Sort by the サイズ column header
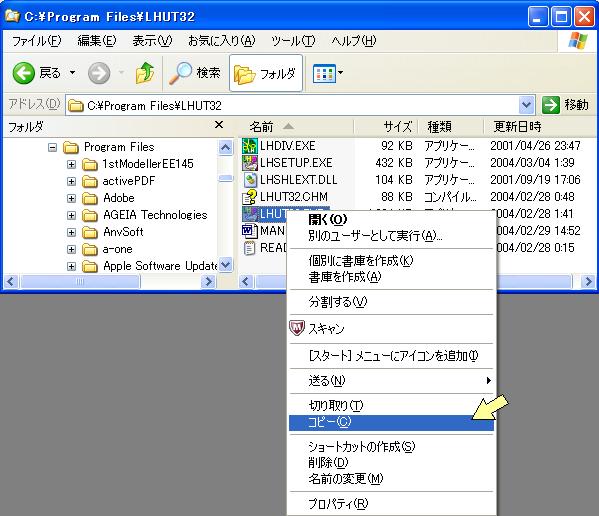 [x=387, y=127]
